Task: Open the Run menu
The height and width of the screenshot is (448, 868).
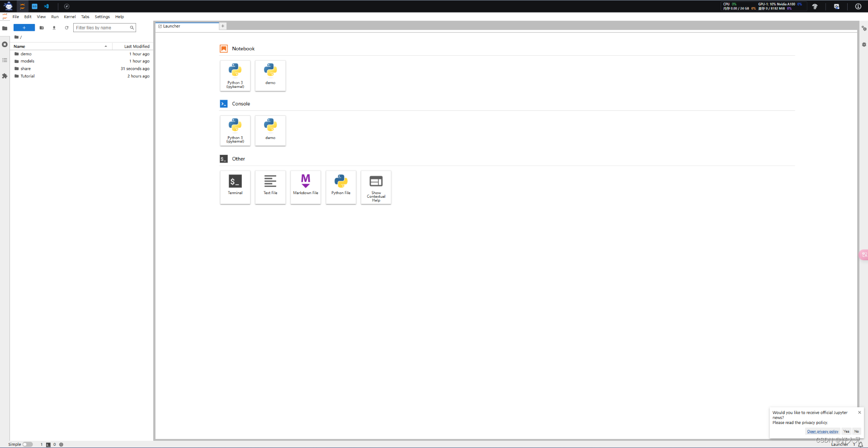Action: coord(55,17)
